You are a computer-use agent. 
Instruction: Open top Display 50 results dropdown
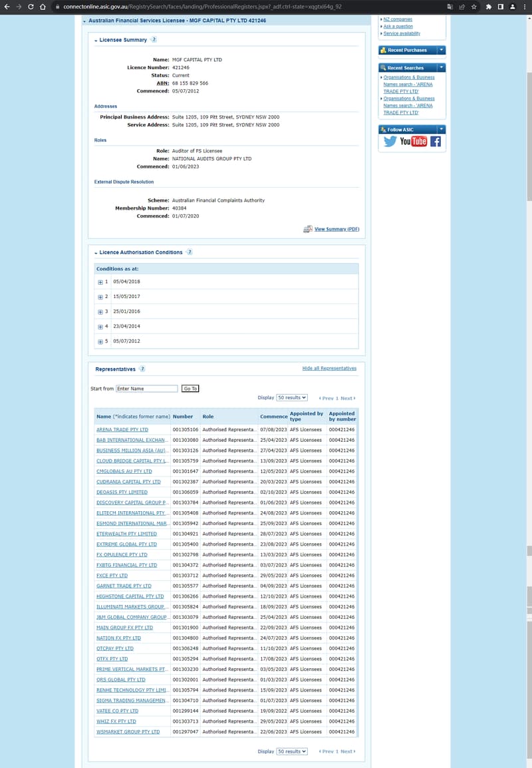point(292,398)
